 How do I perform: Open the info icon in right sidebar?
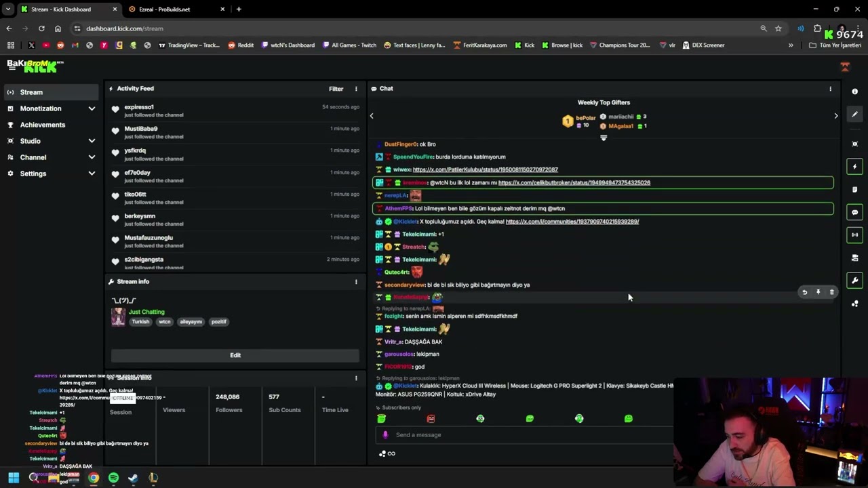854,91
